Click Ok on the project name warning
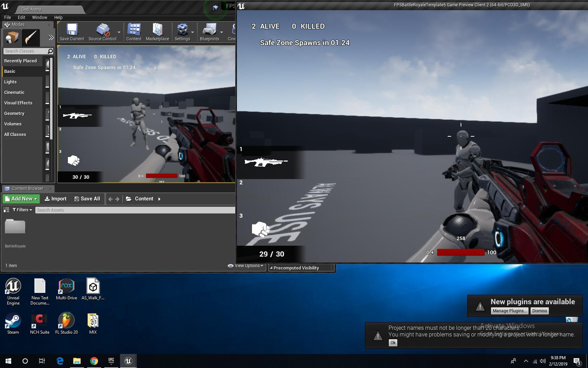The height and width of the screenshot is (368, 588). (x=393, y=343)
